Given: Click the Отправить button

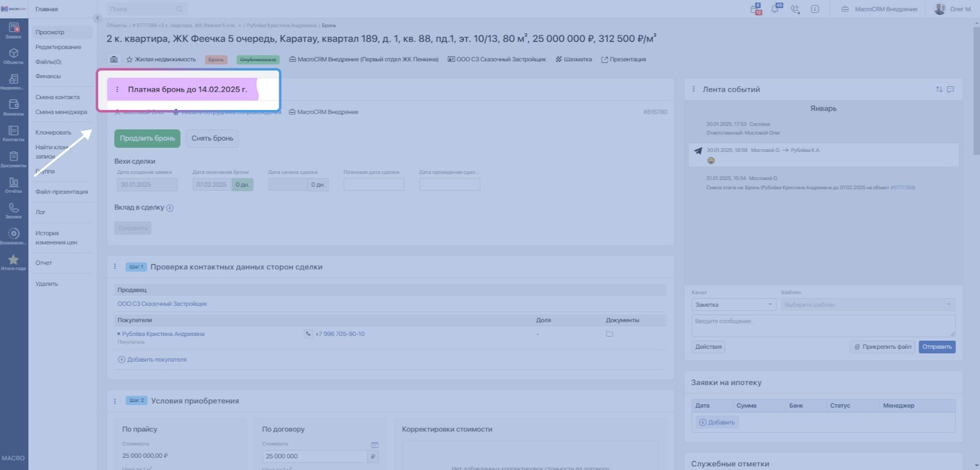Looking at the screenshot, I should coord(937,347).
